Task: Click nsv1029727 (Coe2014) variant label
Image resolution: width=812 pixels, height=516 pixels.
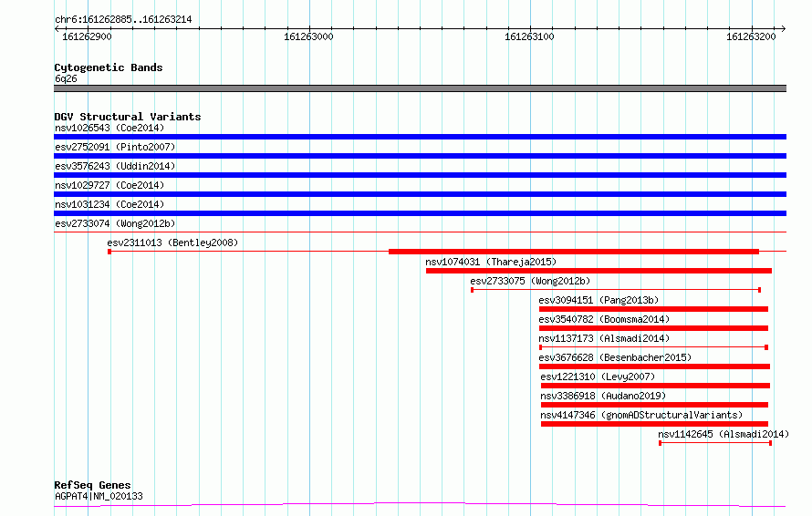Action: (109, 185)
